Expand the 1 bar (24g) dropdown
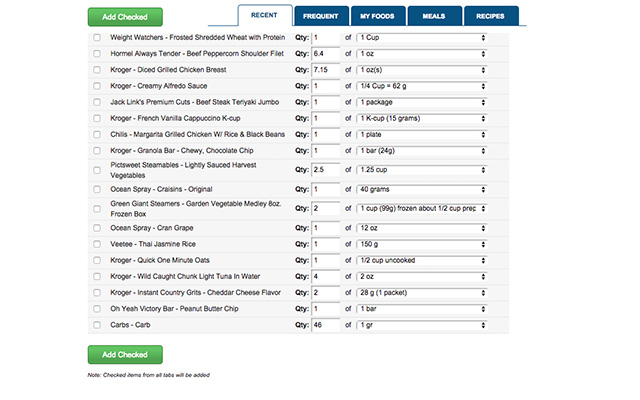The width and height of the screenshot is (640, 400). point(422,151)
